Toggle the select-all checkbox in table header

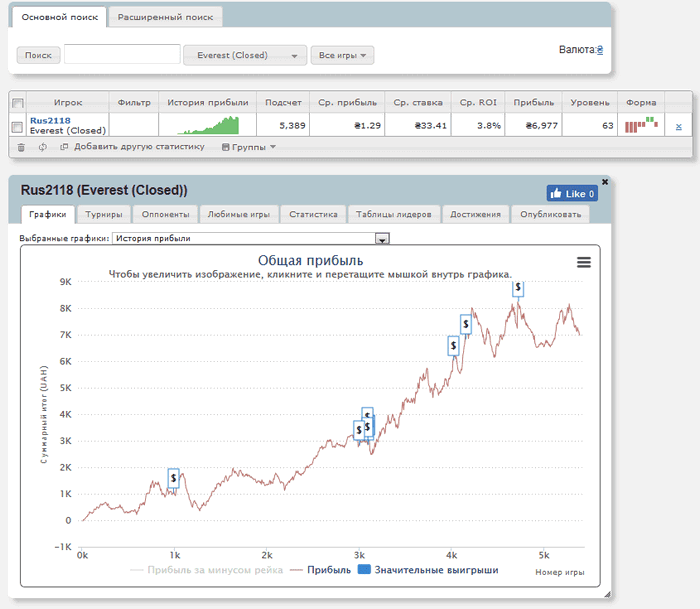click(x=17, y=103)
